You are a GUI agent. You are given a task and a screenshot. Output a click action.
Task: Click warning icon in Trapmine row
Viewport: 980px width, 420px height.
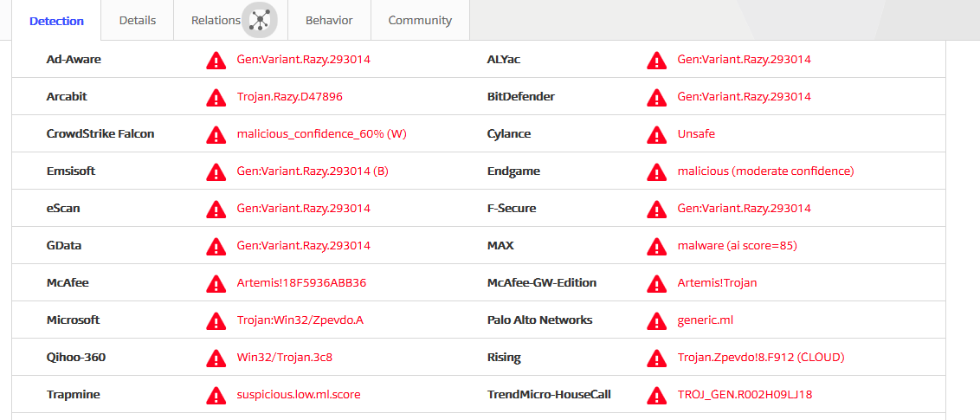tap(216, 394)
